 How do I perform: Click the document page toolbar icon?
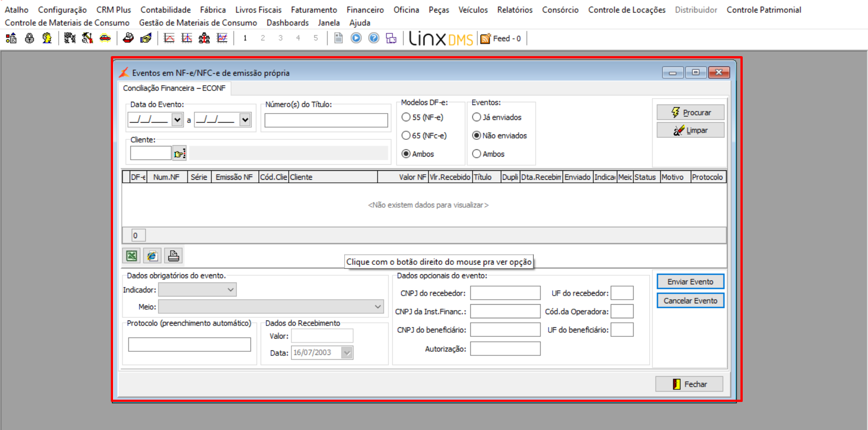coord(338,38)
